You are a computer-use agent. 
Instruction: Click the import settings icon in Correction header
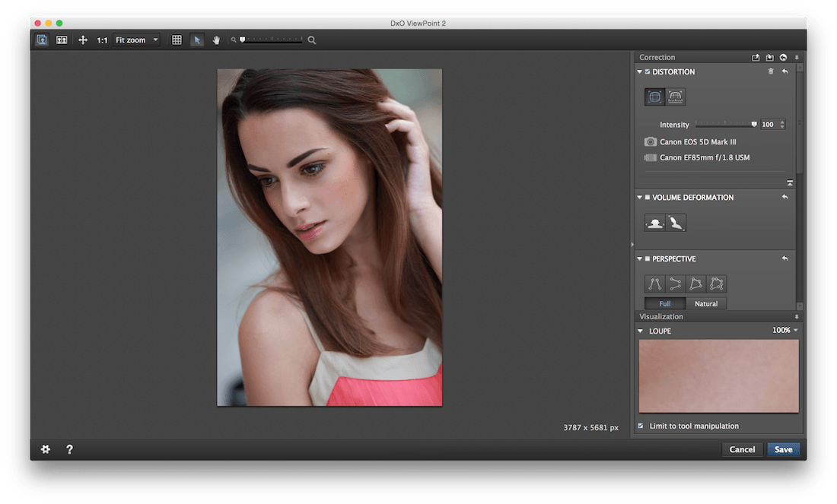(x=769, y=58)
